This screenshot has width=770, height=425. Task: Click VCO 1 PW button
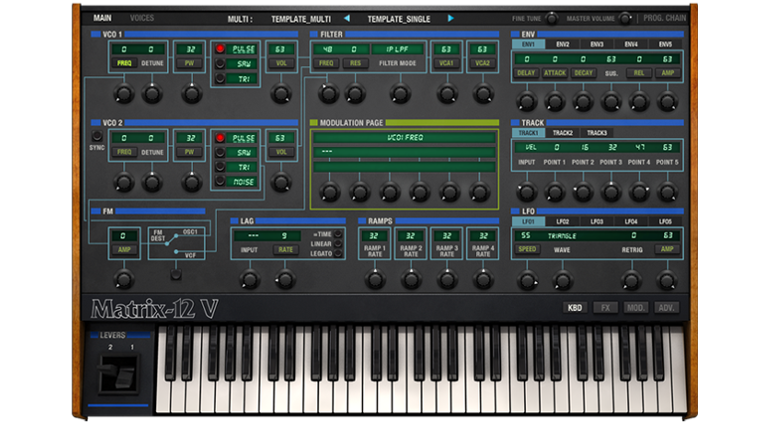(190, 63)
